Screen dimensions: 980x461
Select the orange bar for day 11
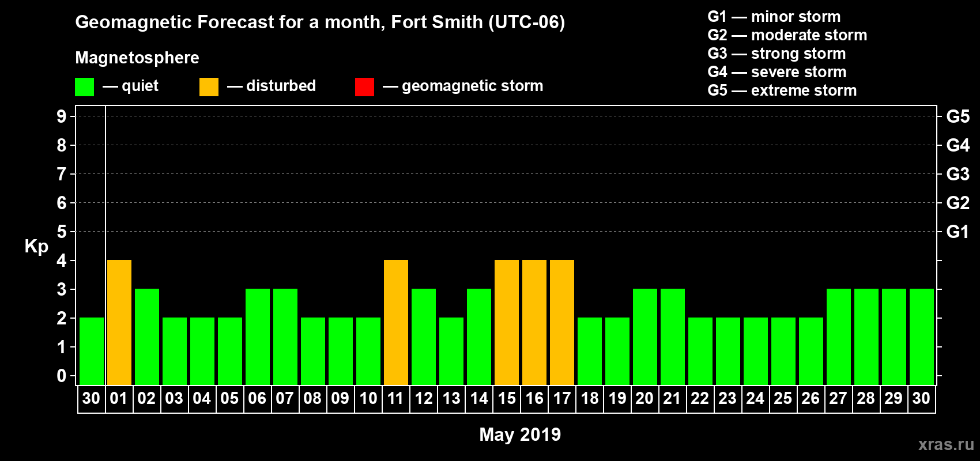(x=396, y=322)
